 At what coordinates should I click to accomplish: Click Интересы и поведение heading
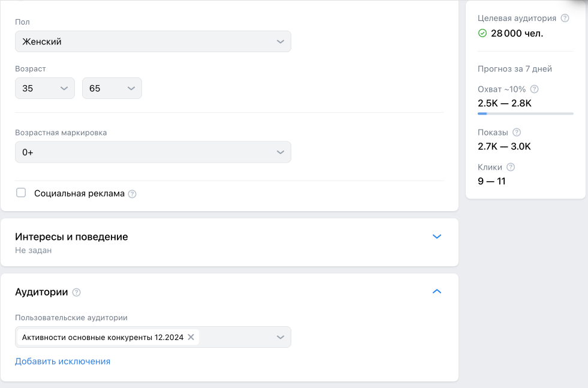coord(71,237)
